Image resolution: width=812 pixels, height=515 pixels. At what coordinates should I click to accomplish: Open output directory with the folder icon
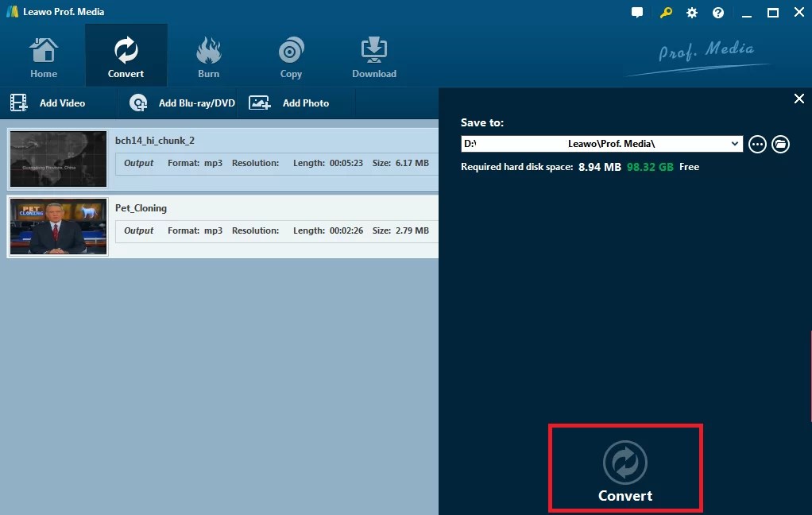coord(781,144)
